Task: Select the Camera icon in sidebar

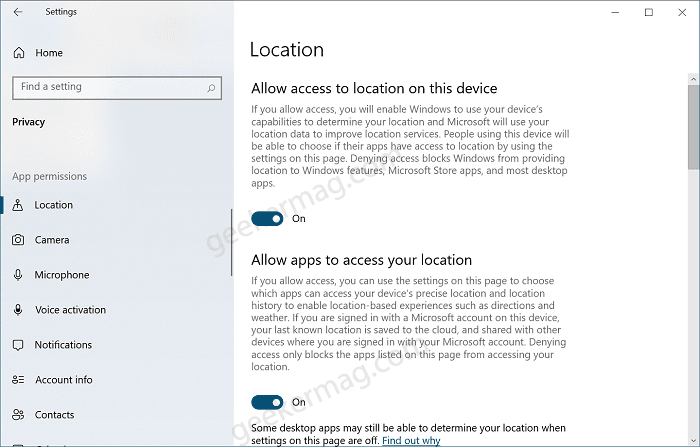Action: pyautogui.click(x=18, y=240)
